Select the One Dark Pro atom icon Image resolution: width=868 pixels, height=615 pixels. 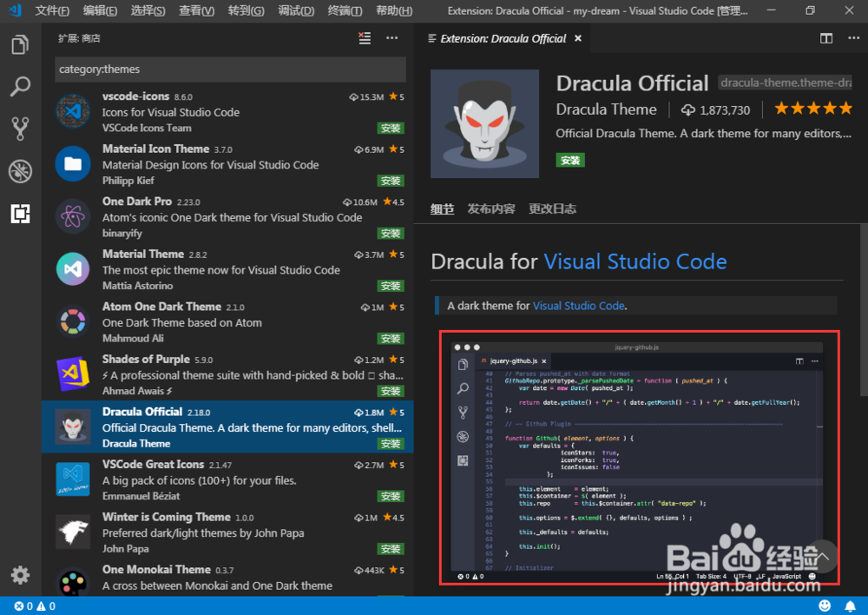[x=73, y=216]
